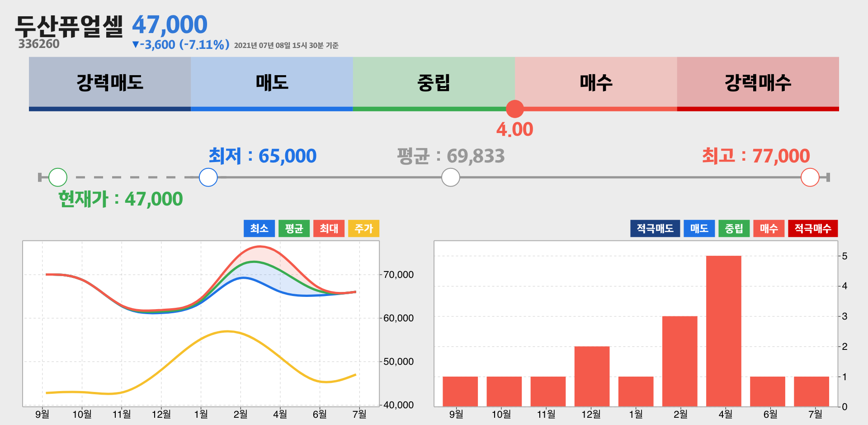
Task: Toggle the 최대 legend series
Action: 329,229
